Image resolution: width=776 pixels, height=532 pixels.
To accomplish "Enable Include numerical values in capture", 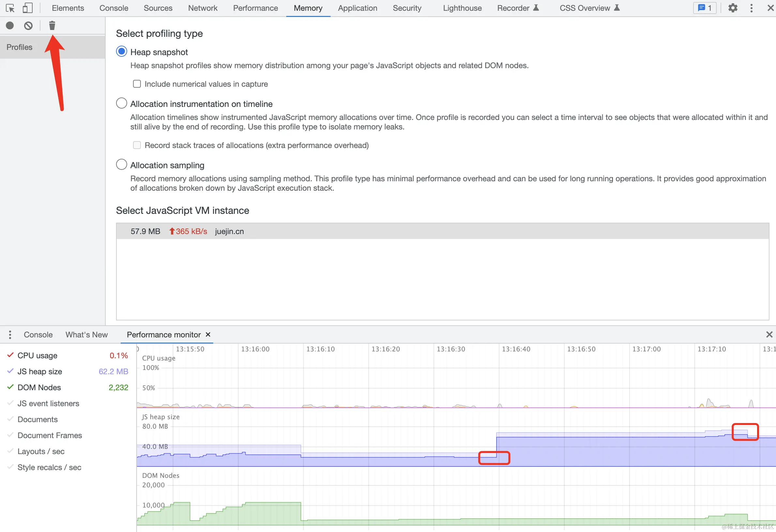I will pos(137,84).
